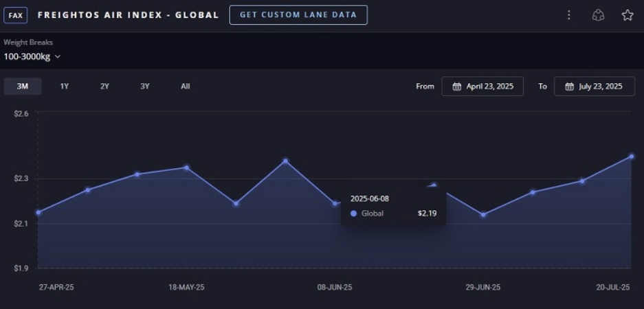Click the FAX index badge
The height and width of the screenshot is (309, 644).
[x=16, y=16]
